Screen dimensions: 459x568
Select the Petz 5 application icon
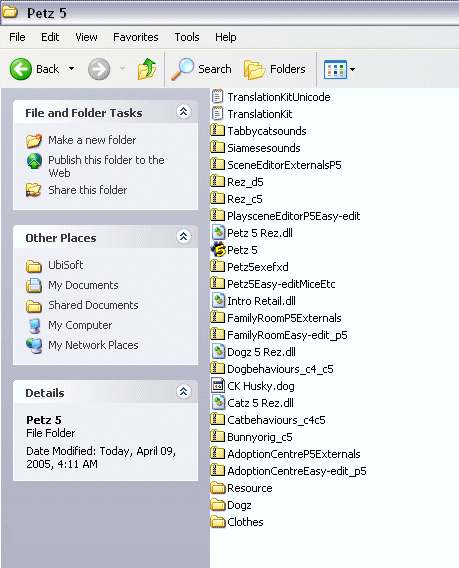click(218, 250)
